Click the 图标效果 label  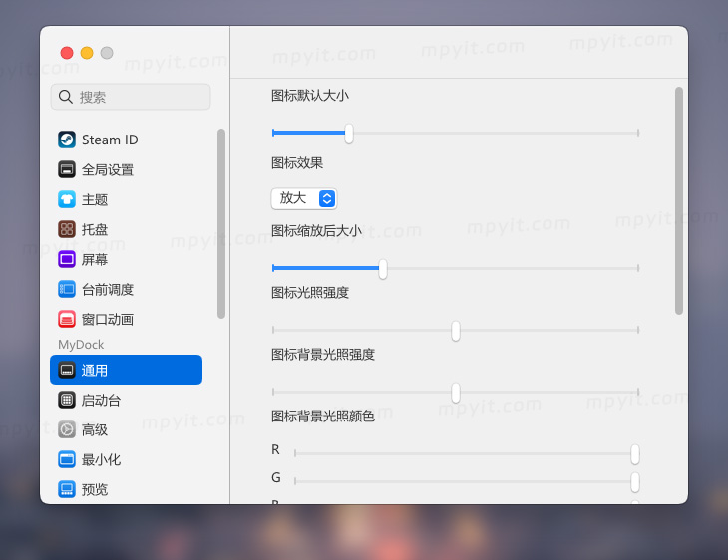pyautogui.click(x=297, y=163)
